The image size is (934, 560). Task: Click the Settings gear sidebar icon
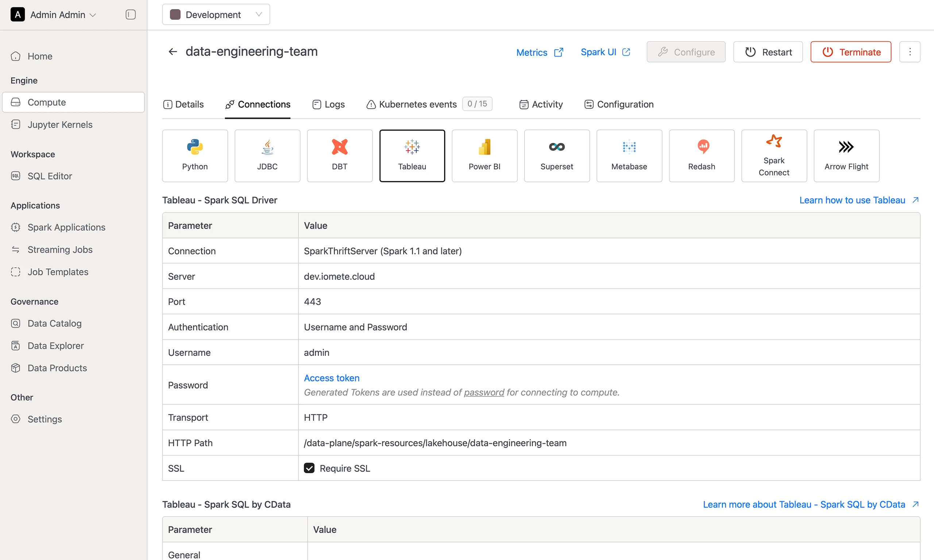click(15, 419)
